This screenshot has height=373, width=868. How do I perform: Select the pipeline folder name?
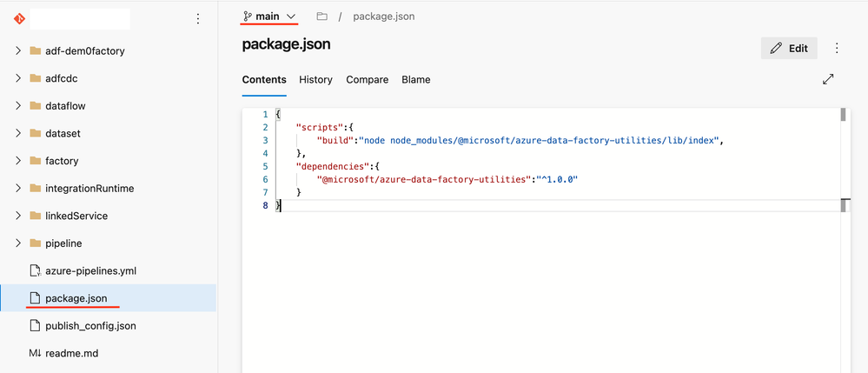point(63,243)
